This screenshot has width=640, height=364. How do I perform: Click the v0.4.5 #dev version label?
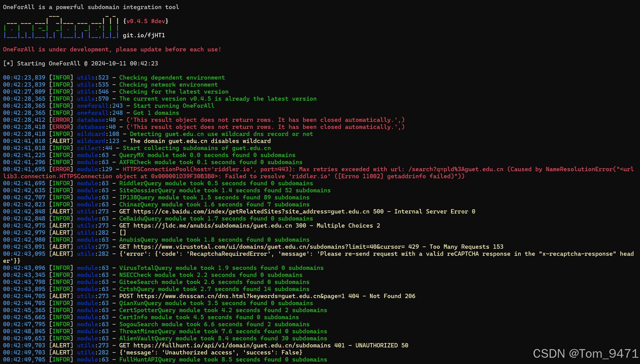(x=146, y=21)
